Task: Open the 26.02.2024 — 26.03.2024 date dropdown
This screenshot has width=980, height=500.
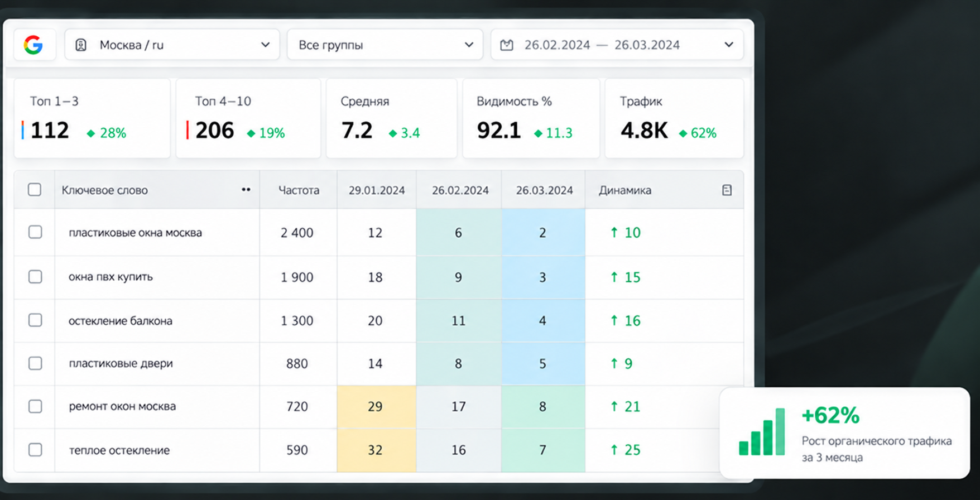Action: click(x=617, y=45)
